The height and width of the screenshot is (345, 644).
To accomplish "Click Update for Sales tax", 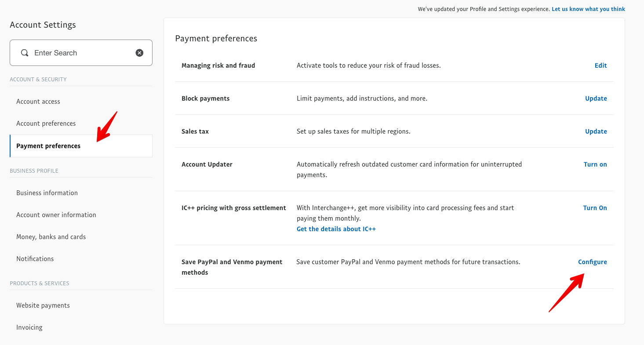I will click(x=596, y=131).
